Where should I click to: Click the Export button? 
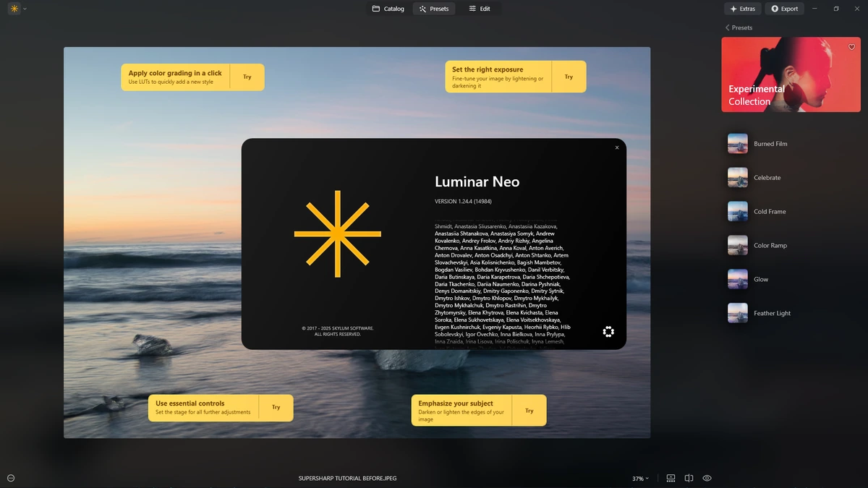[x=785, y=9]
